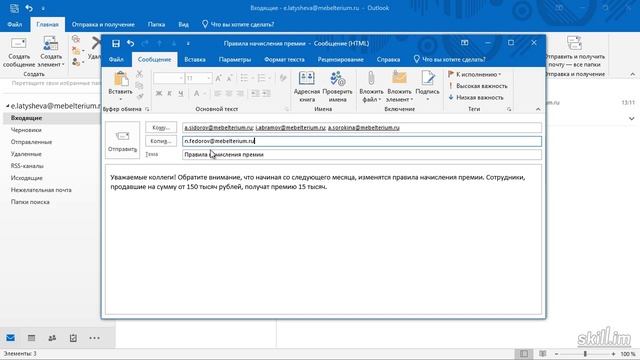Click the Cut scissors icon

point(139,74)
